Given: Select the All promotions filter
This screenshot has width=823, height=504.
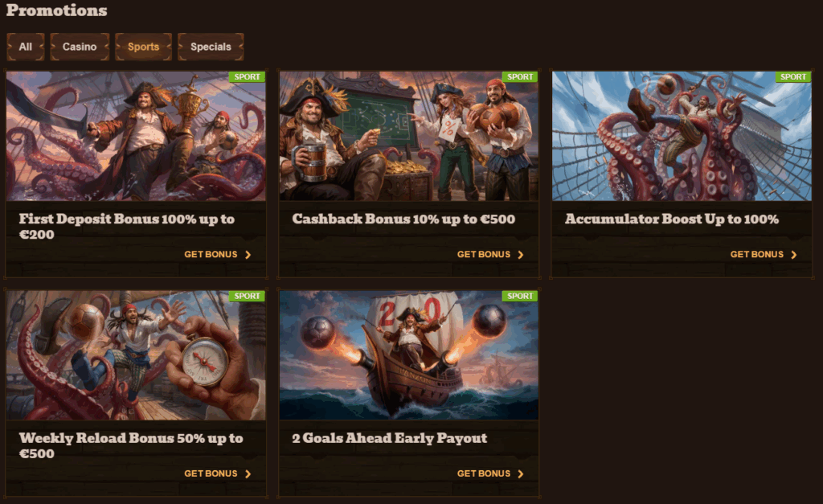Looking at the screenshot, I should point(25,47).
